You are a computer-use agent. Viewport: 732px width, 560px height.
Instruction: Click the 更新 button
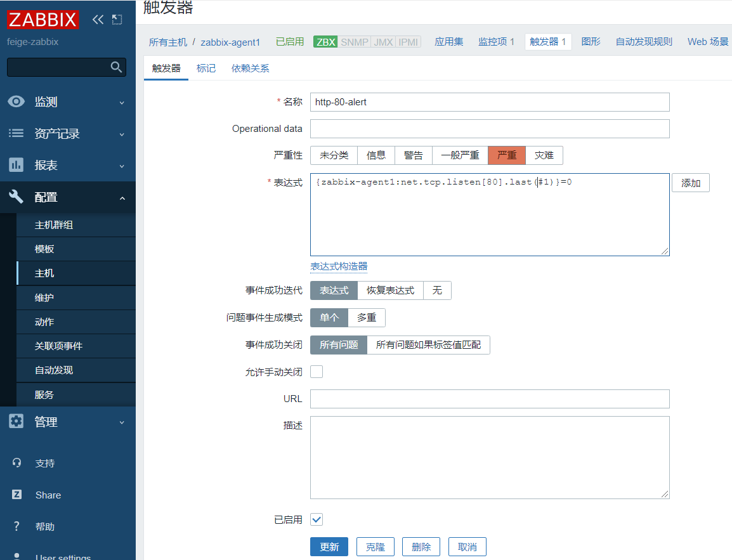coord(329,547)
